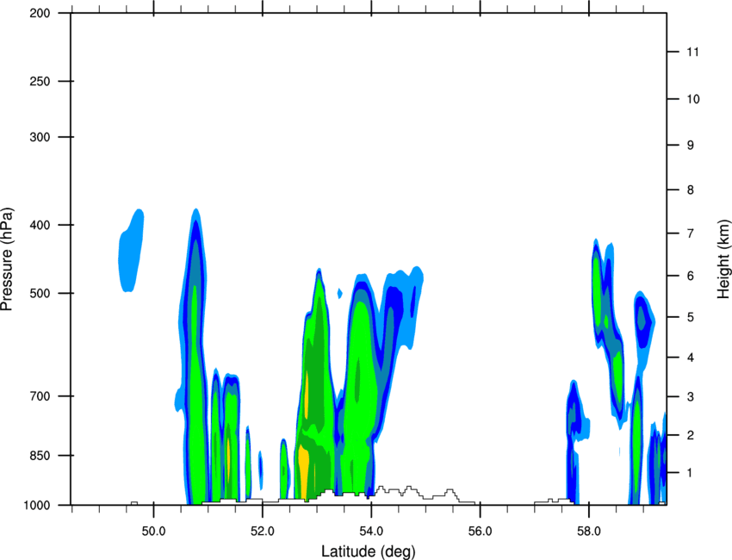
Task: Click the 'Pressure (hPa)' axis title
Action: click(x=7, y=258)
